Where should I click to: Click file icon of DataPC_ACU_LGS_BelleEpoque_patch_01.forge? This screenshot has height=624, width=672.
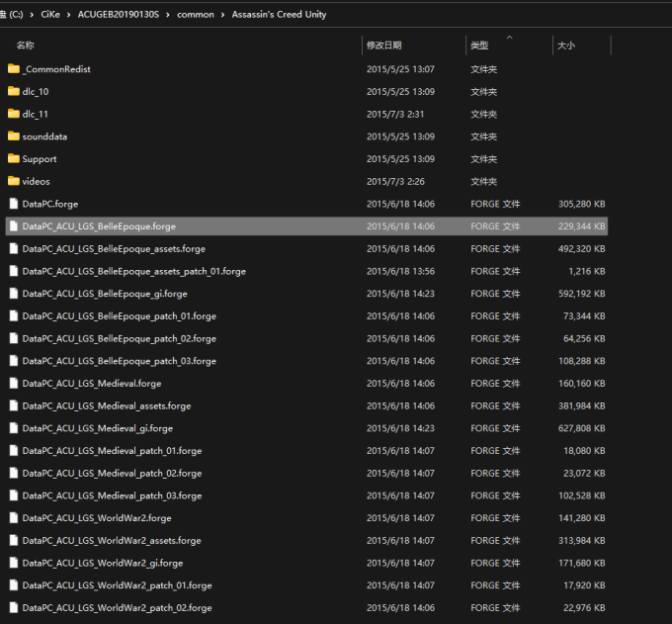[14, 315]
